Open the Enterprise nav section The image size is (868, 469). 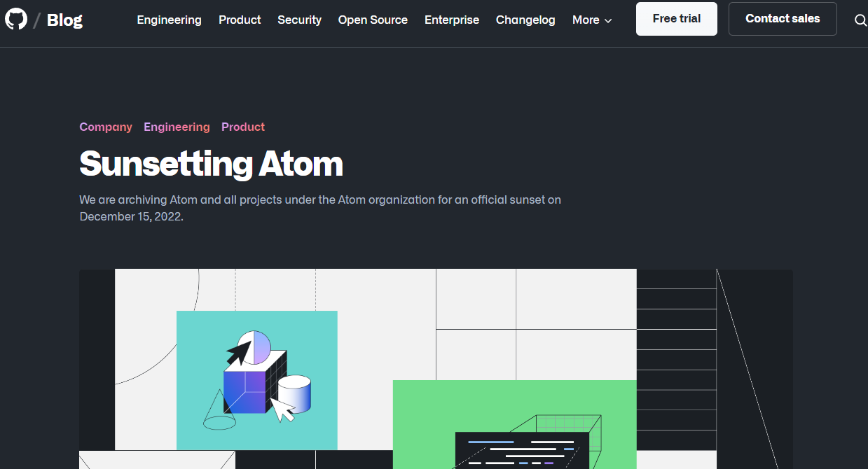click(452, 20)
